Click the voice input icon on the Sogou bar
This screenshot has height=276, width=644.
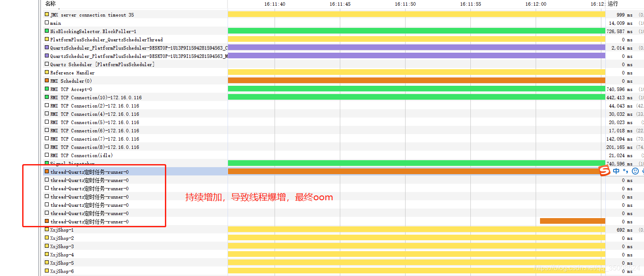(643, 171)
